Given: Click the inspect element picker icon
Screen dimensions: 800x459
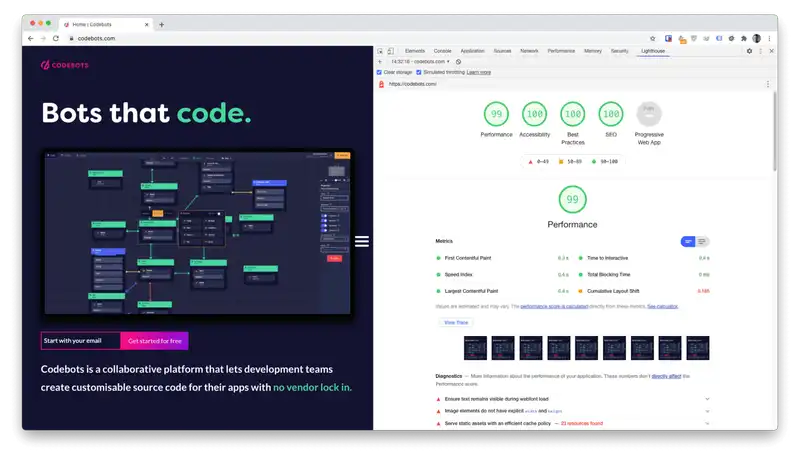Looking at the screenshot, I should coord(382,50).
